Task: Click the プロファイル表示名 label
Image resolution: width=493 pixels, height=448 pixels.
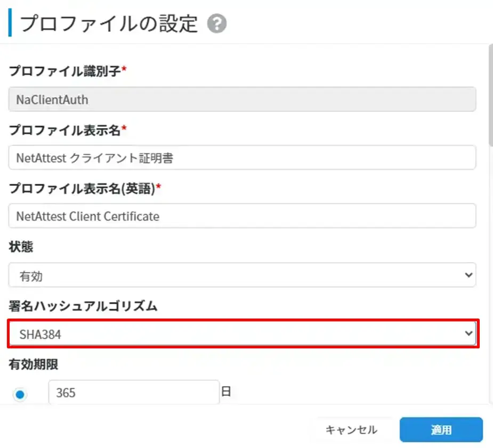Action: point(64,129)
